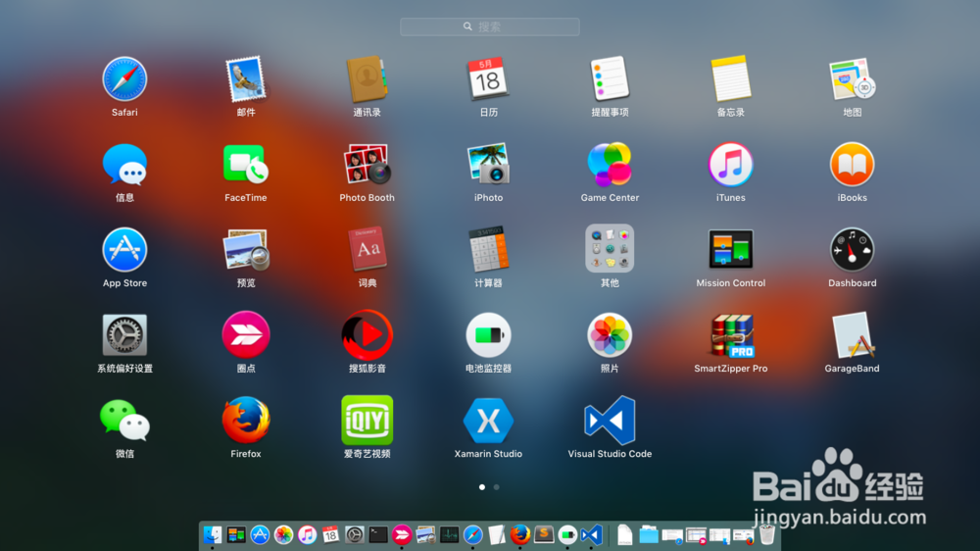
Task: Open the 信息 Messages app
Action: point(124,165)
